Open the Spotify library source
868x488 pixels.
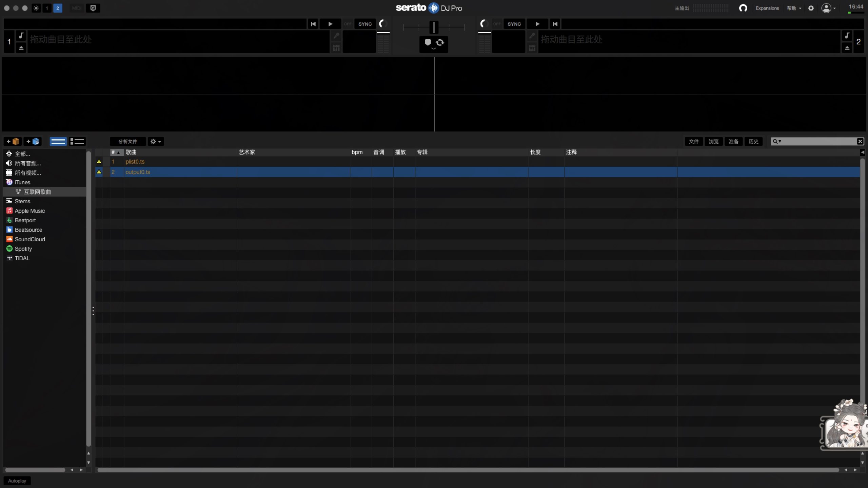coord(23,249)
